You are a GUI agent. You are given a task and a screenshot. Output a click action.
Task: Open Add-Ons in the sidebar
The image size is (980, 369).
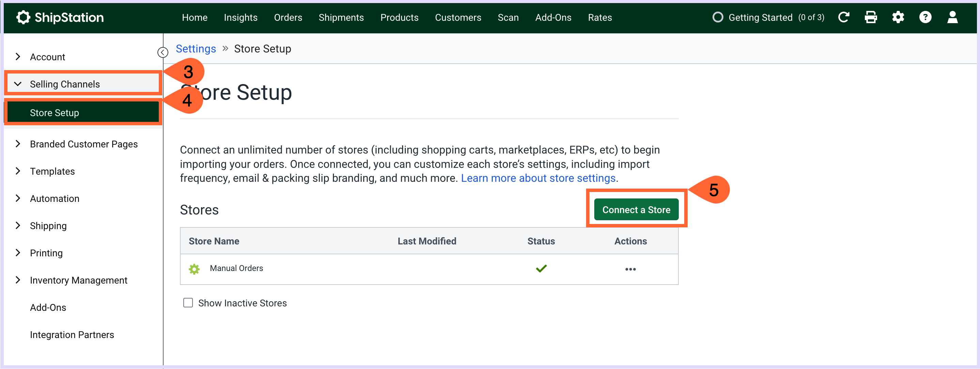(x=48, y=307)
